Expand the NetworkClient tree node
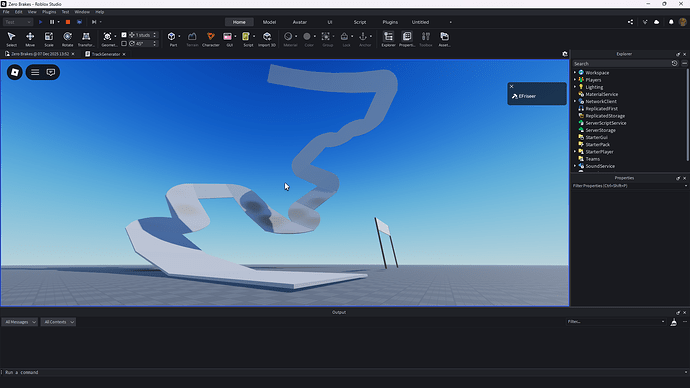 [x=575, y=101]
